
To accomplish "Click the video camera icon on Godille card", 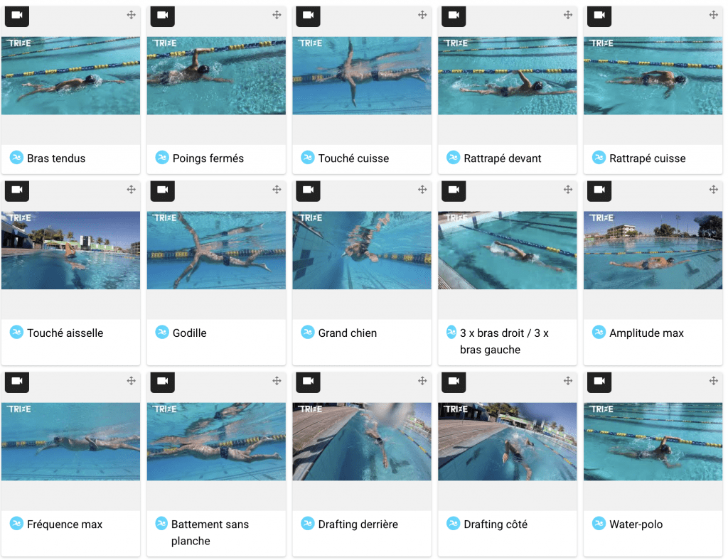I will coord(163,190).
